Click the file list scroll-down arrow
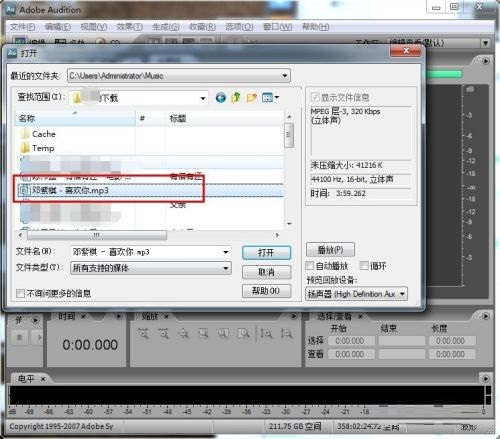The width and height of the screenshot is (500, 439). 289,224
